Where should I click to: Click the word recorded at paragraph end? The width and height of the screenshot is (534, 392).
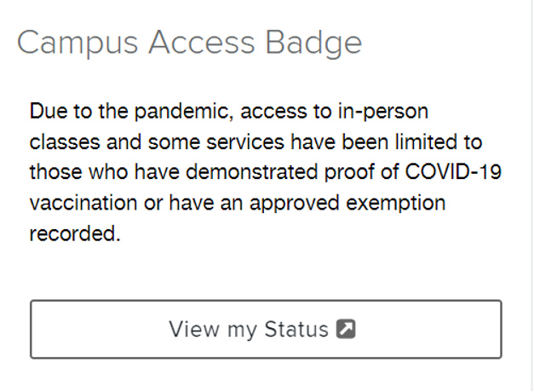[75, 233]
